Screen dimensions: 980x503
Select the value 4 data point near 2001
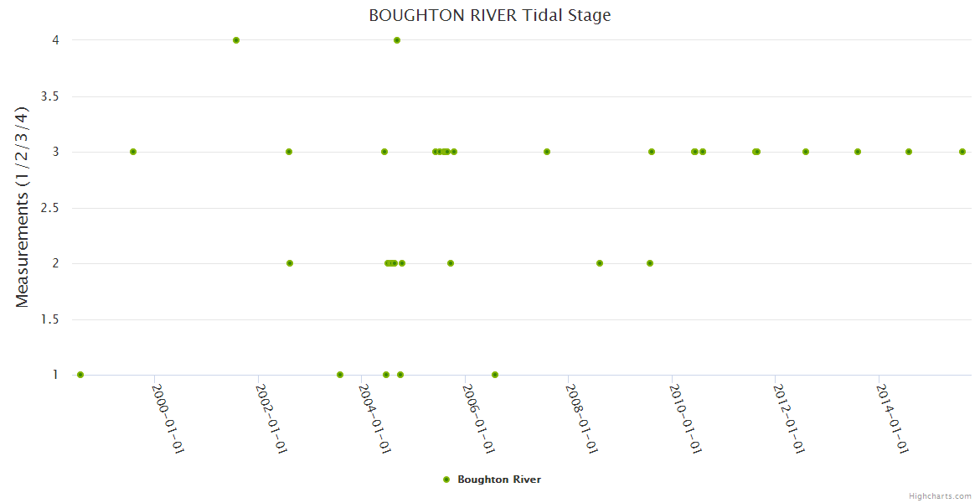[236, 40]
